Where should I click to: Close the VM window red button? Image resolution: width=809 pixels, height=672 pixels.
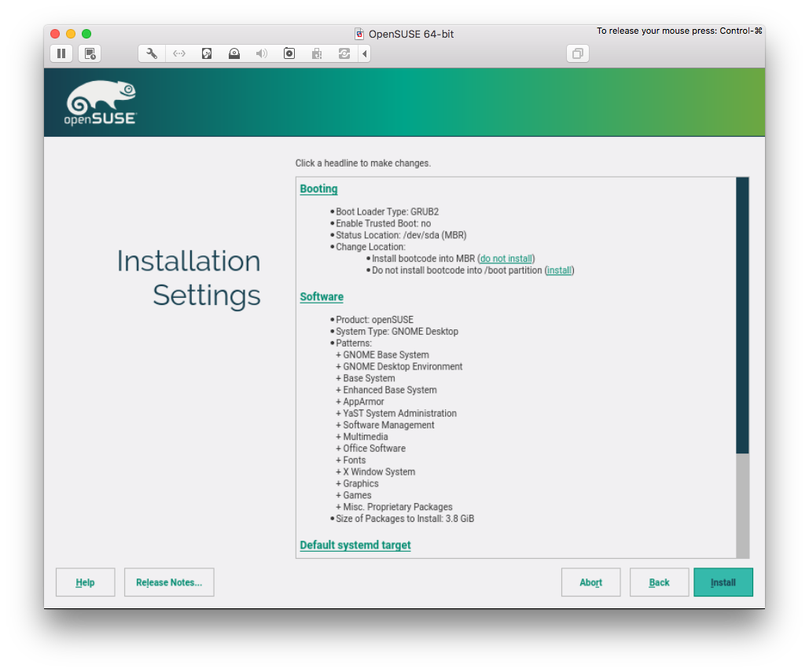point(55,34)
